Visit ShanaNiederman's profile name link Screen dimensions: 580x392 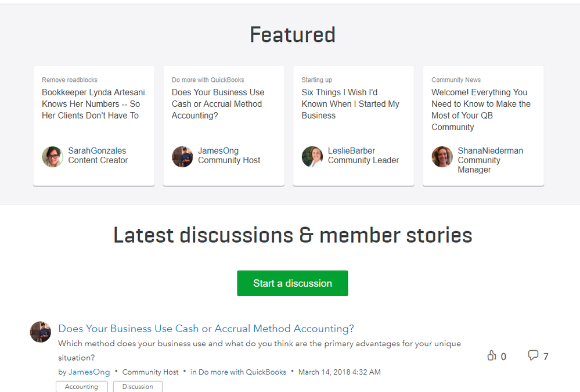coord(490,151)
